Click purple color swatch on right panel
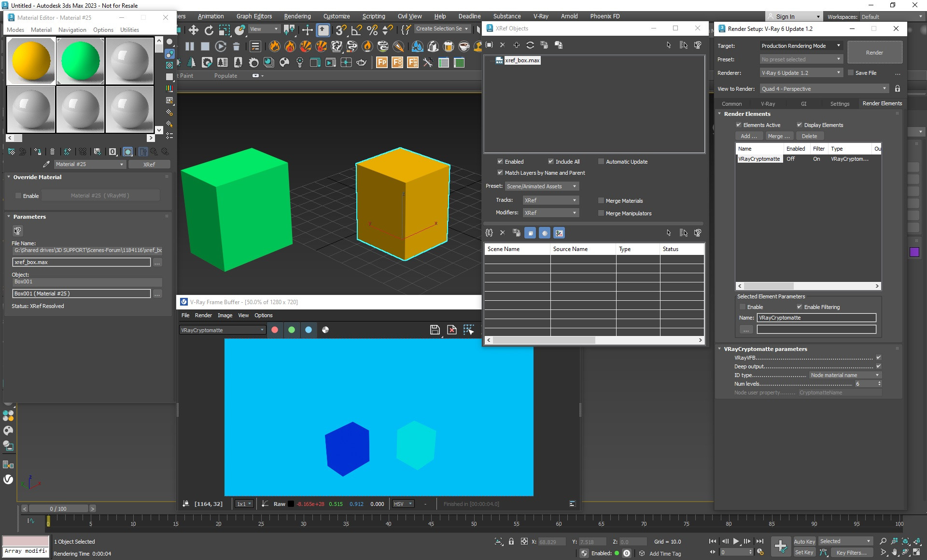 pos(914,252)
